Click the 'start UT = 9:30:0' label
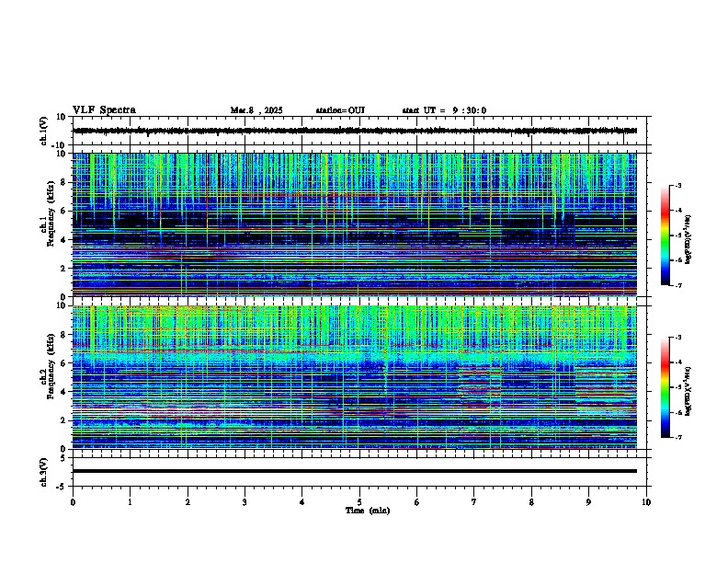728x563 pixels. tap(444, 110)
